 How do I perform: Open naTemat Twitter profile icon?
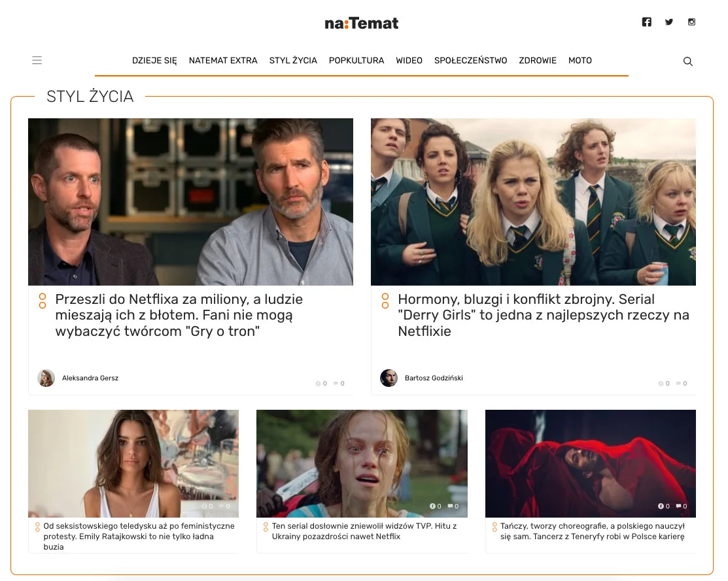point(669,22)
